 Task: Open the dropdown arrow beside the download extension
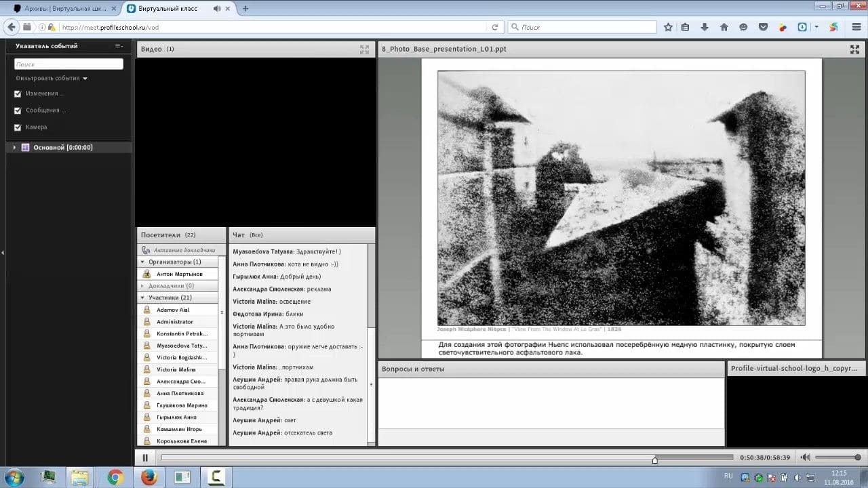click(x=816, y=27)
